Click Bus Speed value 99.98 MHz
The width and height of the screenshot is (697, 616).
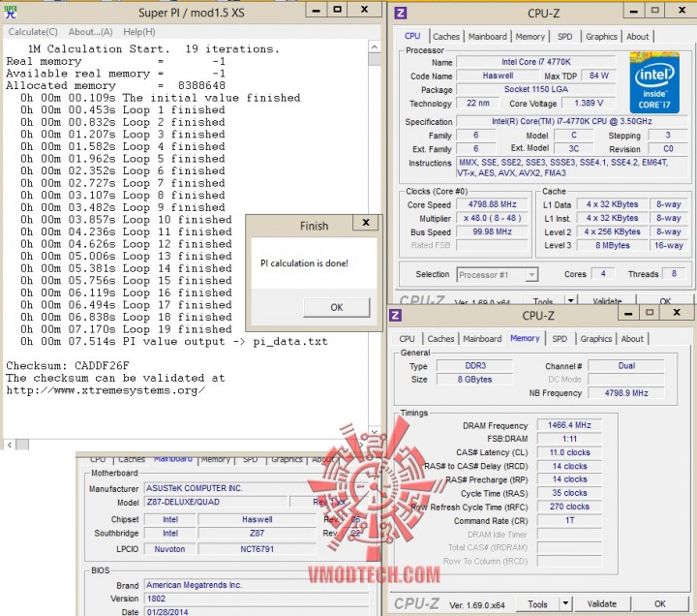click(492, 231)
